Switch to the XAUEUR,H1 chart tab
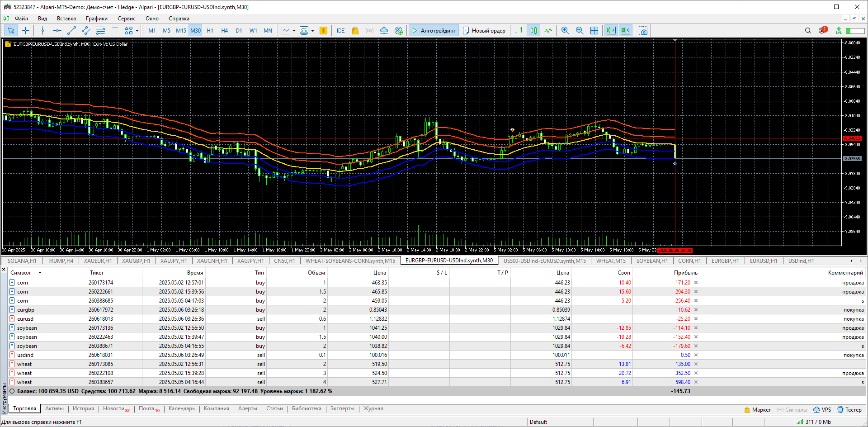This screenshot has width=868, height=427. coord(98,261)
